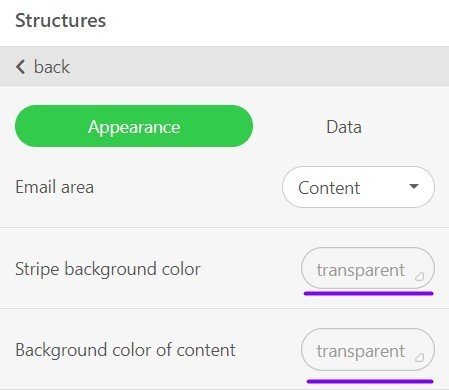Click purple underline beneath Stripe color field
Viewport: 449px width, 390px height.
point(369,293)
